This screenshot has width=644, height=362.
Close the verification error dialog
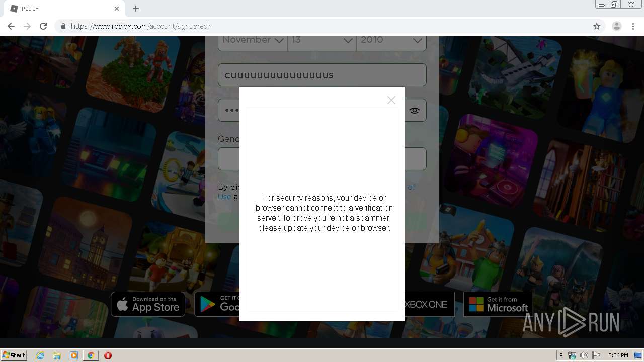pyautogui.click(x=391, y=100)
